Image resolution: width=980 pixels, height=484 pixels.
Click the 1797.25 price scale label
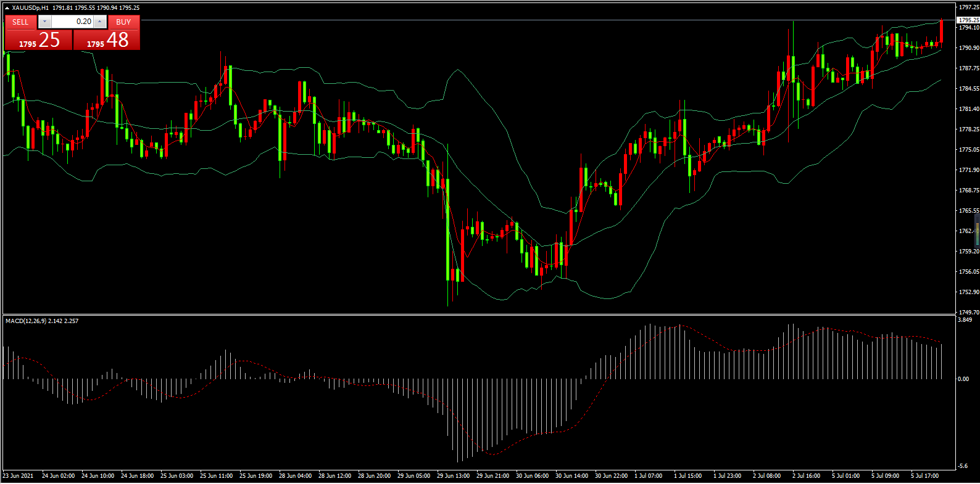pyautogui.click(x=968, y=7)
